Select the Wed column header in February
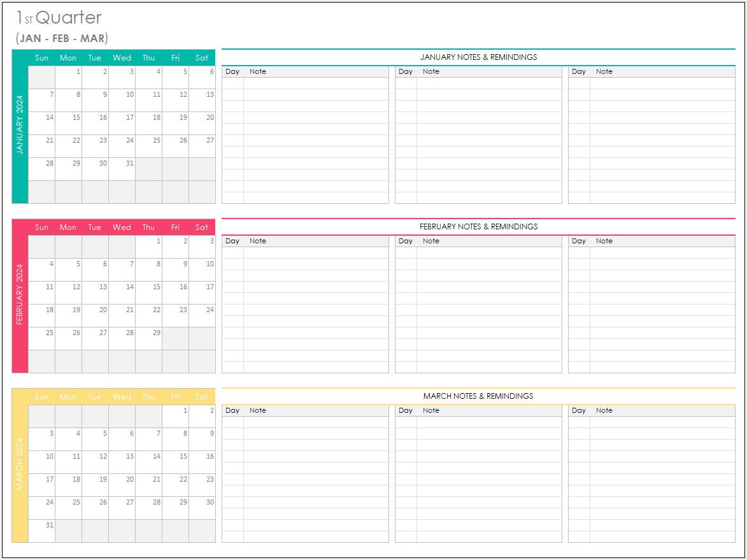 pos(122,227)
